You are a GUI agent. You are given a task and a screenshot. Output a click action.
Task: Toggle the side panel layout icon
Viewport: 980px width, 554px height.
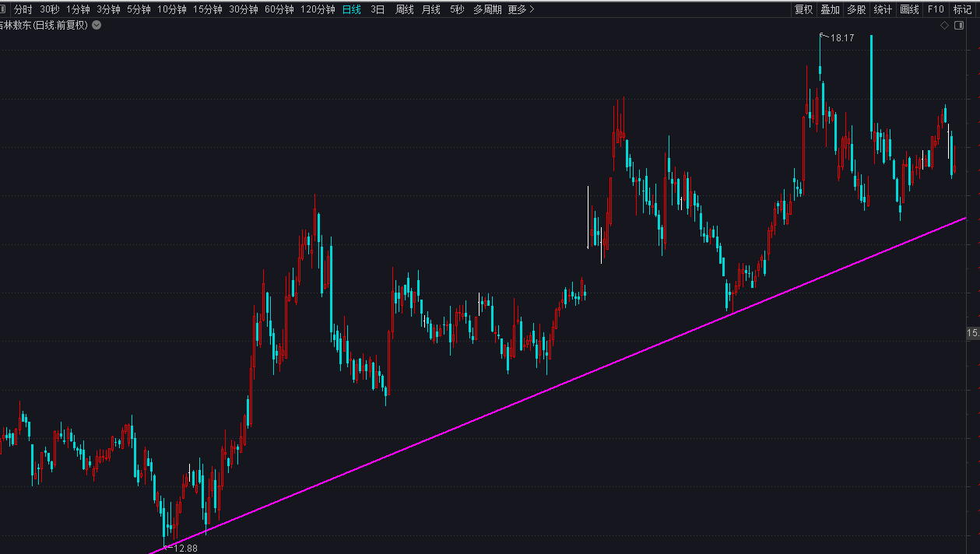pyautogui.click(x=958, y=25)
